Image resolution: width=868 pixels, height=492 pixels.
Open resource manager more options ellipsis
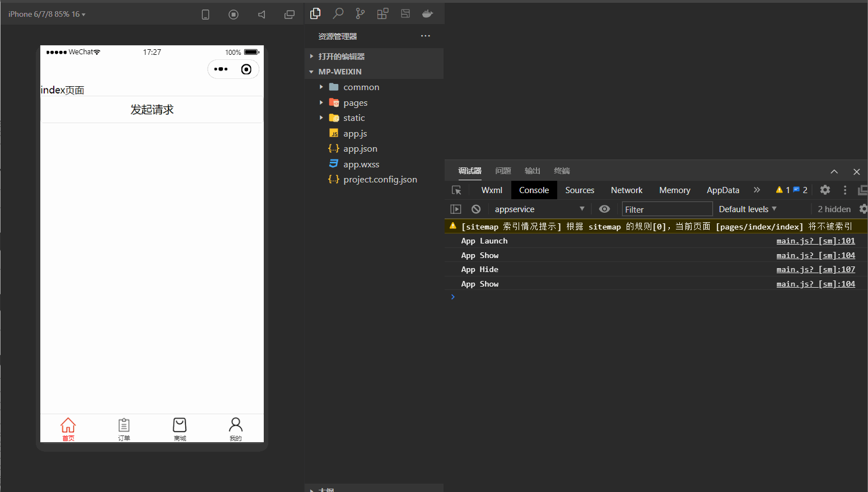(426, 36)
